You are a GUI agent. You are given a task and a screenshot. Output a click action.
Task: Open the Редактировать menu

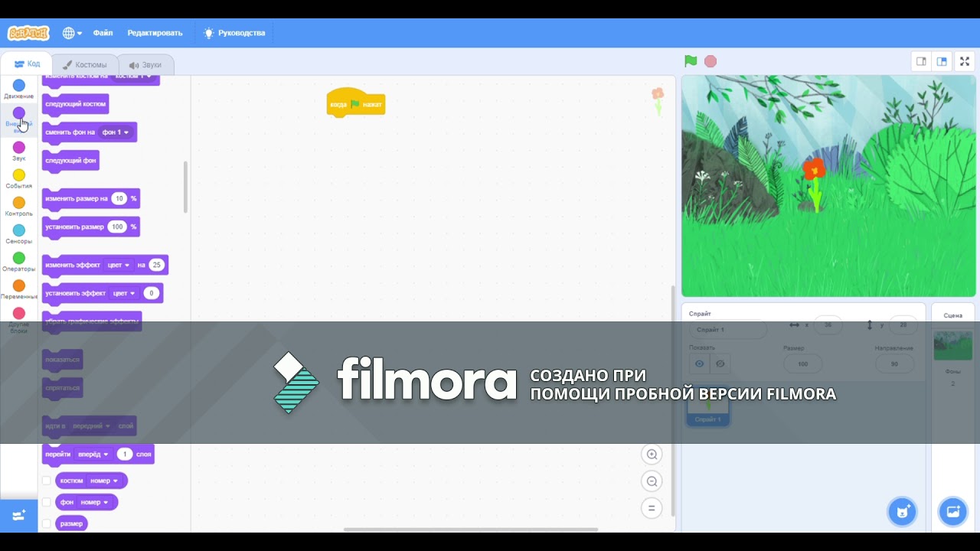pyautogui.click(x=155, y=33)
